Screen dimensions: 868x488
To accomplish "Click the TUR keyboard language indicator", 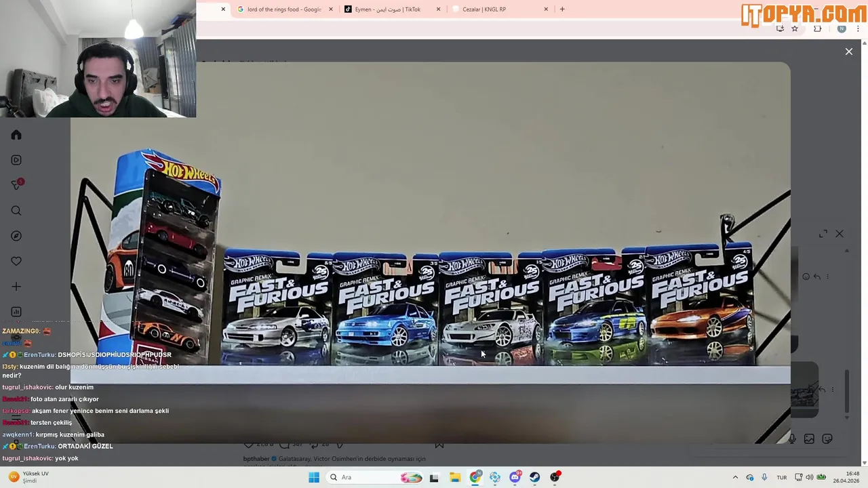I will 782,477.
